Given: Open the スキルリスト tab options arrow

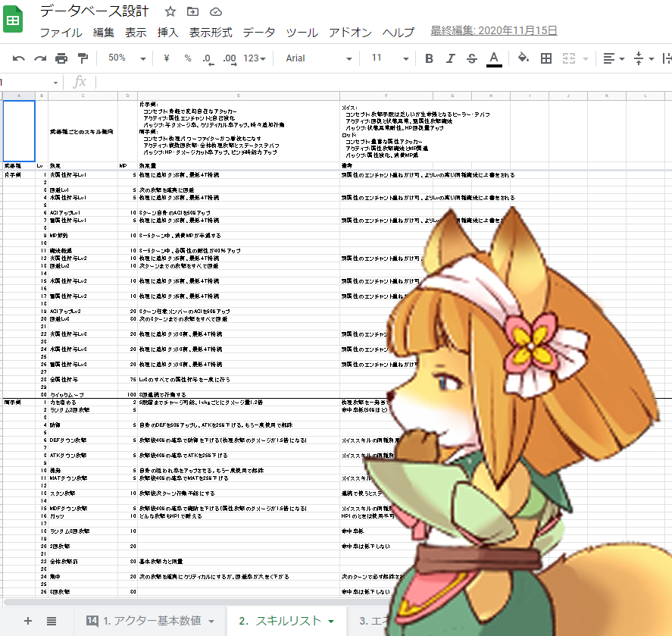Looking at the screenshot, I should 331,622.
